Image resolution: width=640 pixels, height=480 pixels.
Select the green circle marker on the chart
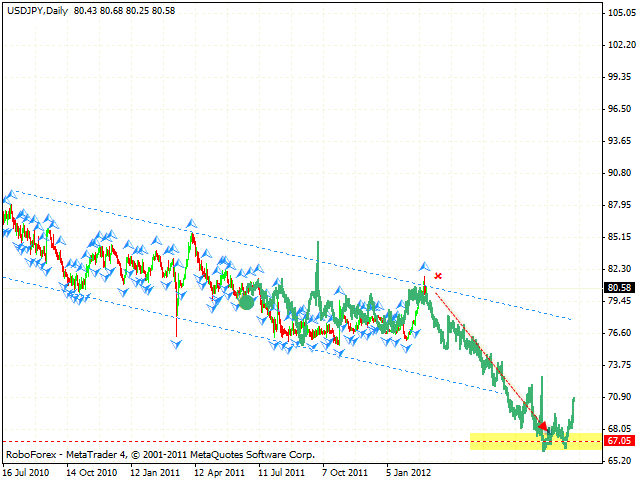click(246, 301)
